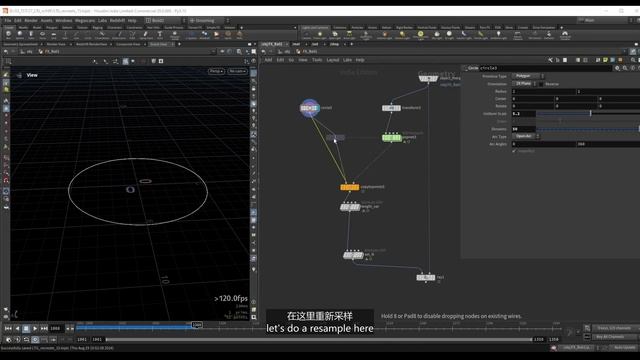The height and width of the screenshot is (360, 640).
Task: Toggle real-time playback on the playbar
Action: (x=35, y=340)
